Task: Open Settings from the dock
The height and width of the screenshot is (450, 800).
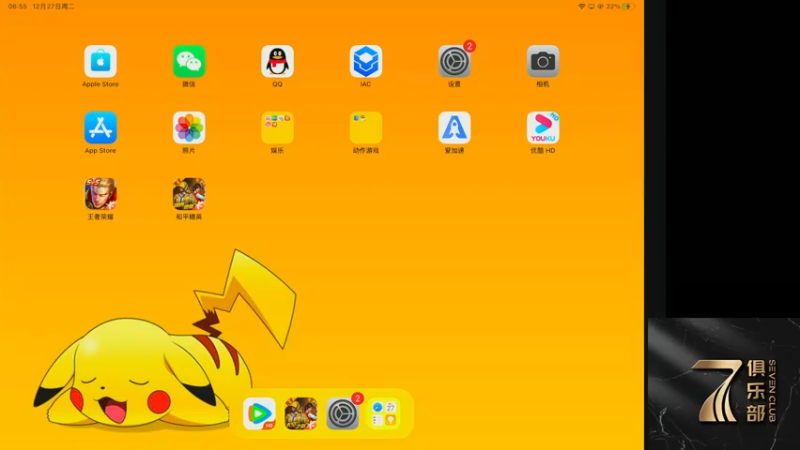Action: 342,414
